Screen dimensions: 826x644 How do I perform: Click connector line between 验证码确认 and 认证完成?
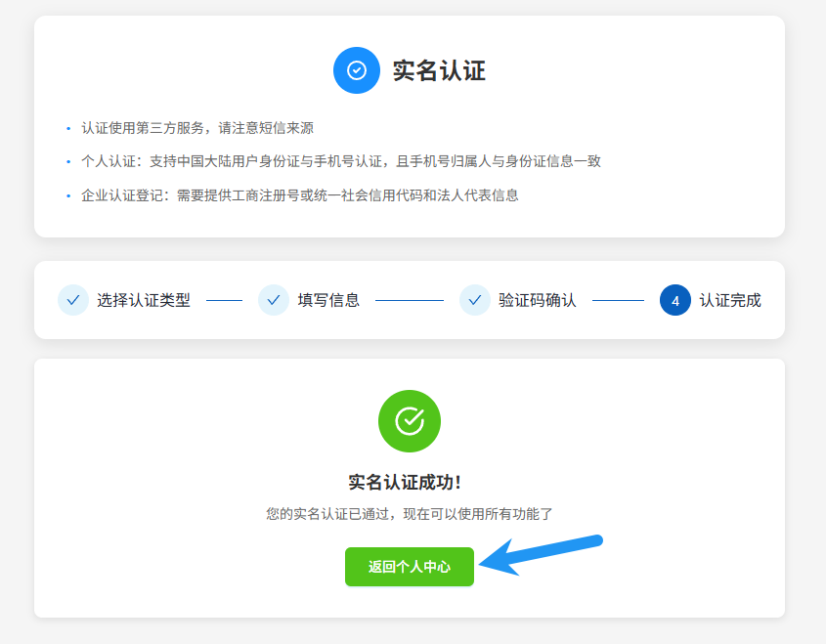[x=618, y=301]
